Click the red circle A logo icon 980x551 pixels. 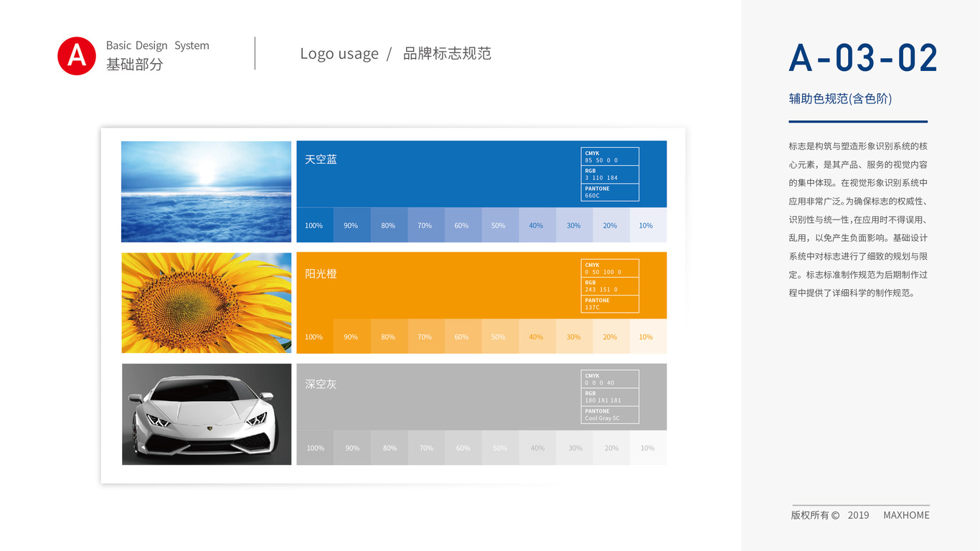pyautogui.click(x=77, y=56)
